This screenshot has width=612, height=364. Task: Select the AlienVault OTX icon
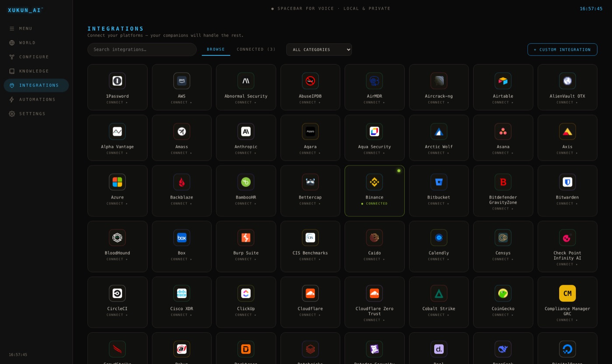[x=567, y=81]
